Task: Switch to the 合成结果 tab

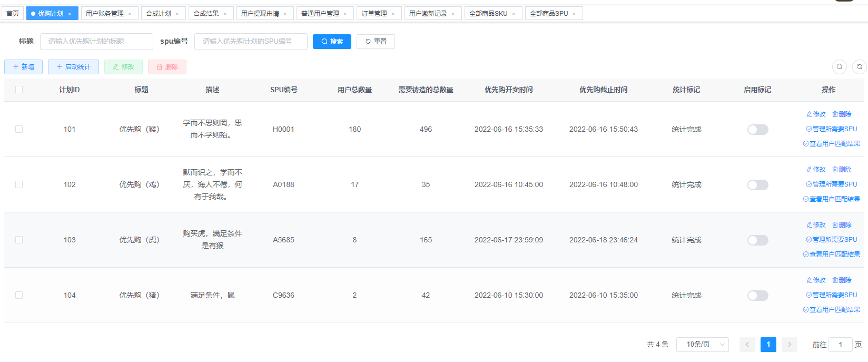Action: 206,14
